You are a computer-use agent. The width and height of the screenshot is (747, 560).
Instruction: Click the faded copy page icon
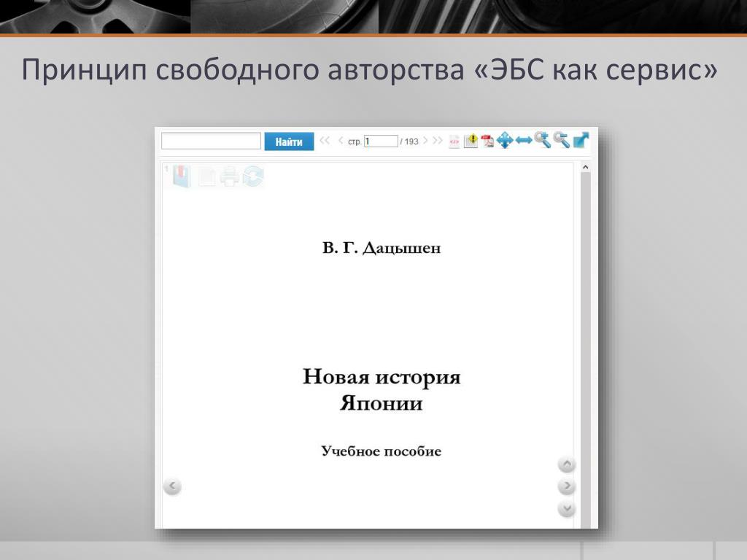pos(206,176)
